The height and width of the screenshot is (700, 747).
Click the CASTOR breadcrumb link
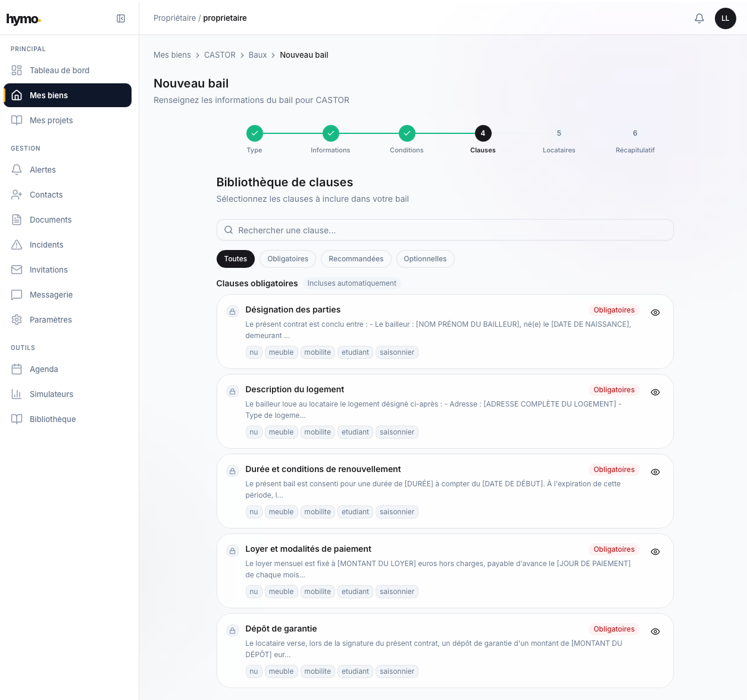point(220,55)
